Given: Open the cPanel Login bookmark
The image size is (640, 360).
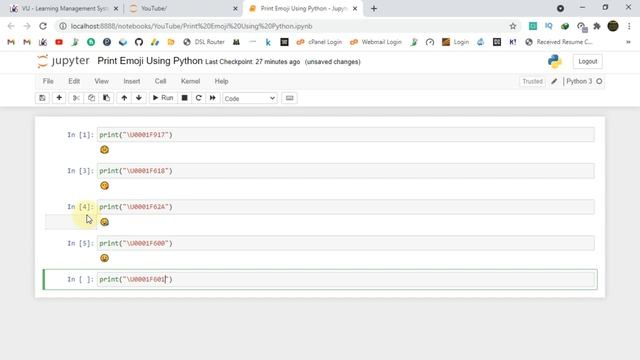Looking at the screenshot, I should point(319,42).
